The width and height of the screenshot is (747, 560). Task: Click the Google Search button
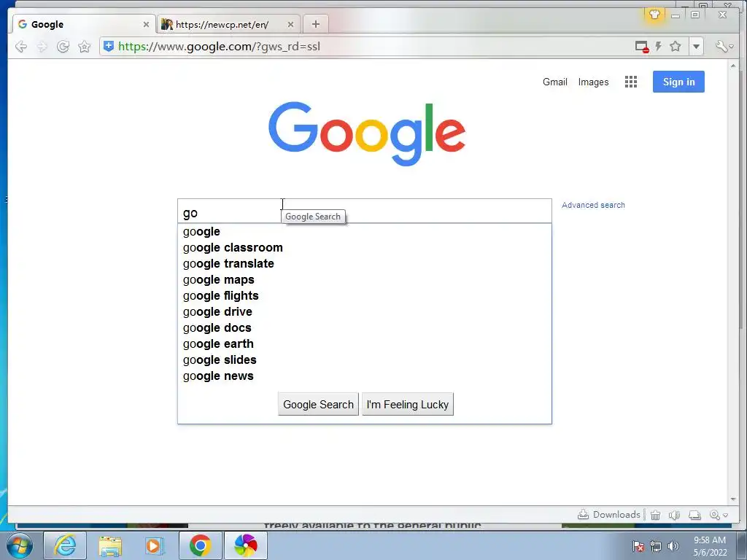(x=318, y=404)
